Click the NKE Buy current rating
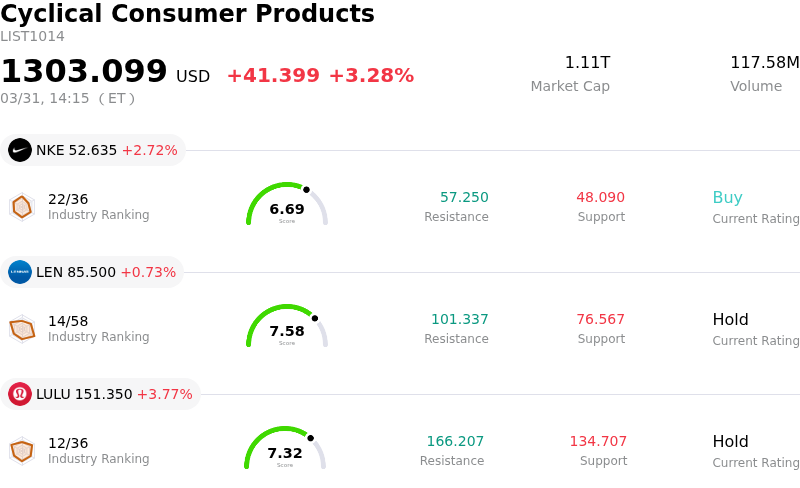 click(x=727, y=197)
